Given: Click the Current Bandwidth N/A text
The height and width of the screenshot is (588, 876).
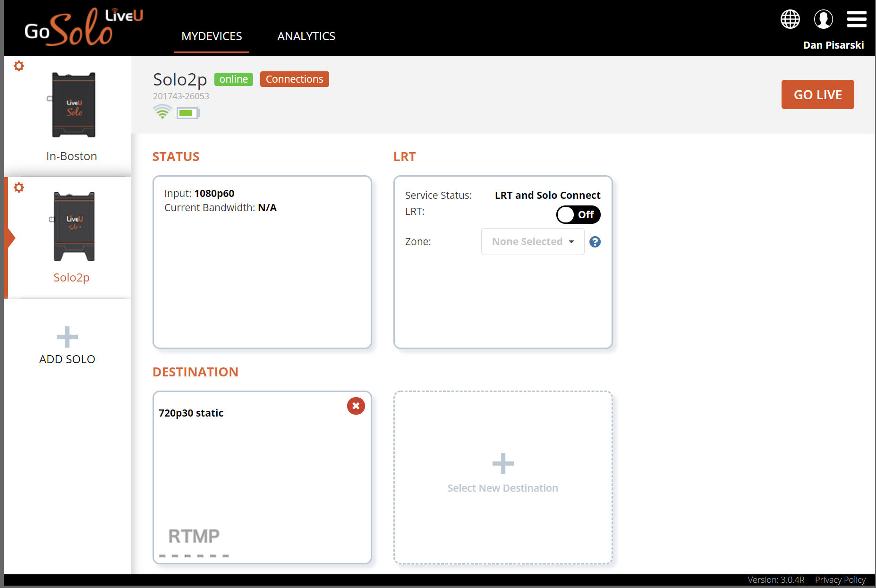Looking at the screenshot, I should click(221, 208).
